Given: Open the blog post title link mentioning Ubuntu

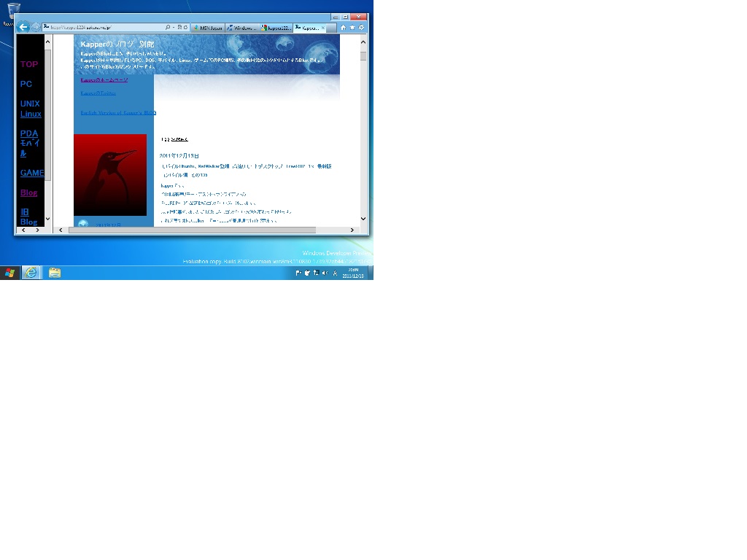Looking at the screenshot, I should (247, 171).
